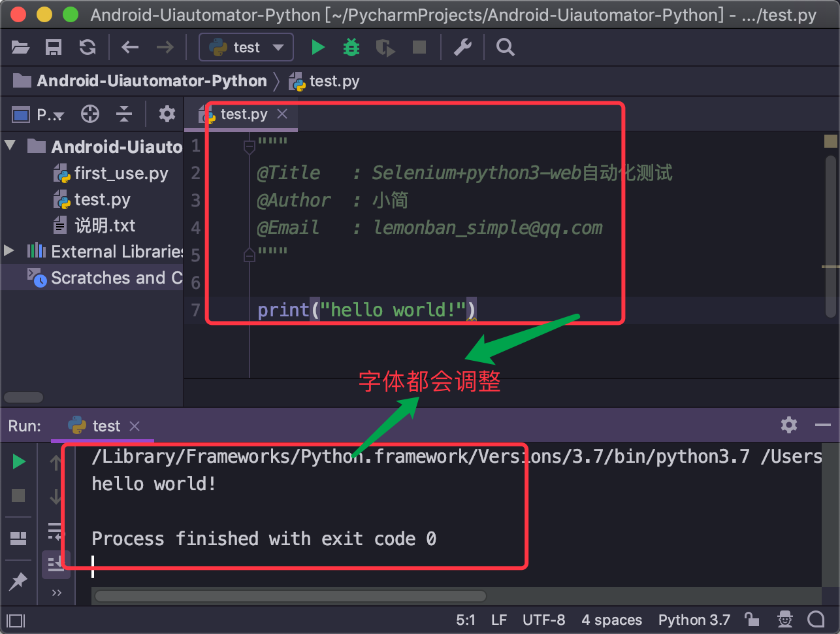Screen dimensions: 840x634
Task: Open Project panel gear options
Action: [167, 114]
